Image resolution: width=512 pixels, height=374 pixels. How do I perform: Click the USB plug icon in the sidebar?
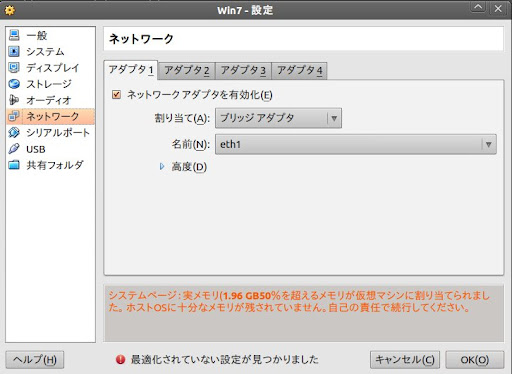click(x=14, y=149)
